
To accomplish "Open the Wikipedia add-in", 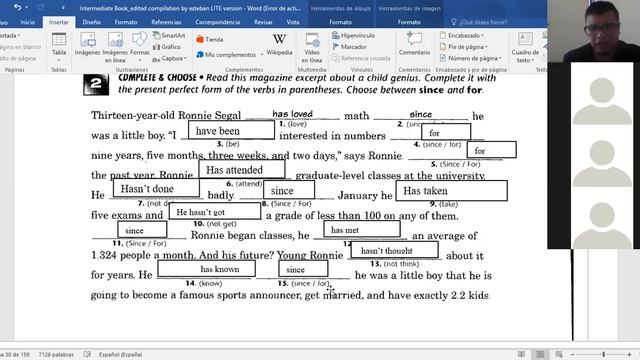I will point(279,44).
